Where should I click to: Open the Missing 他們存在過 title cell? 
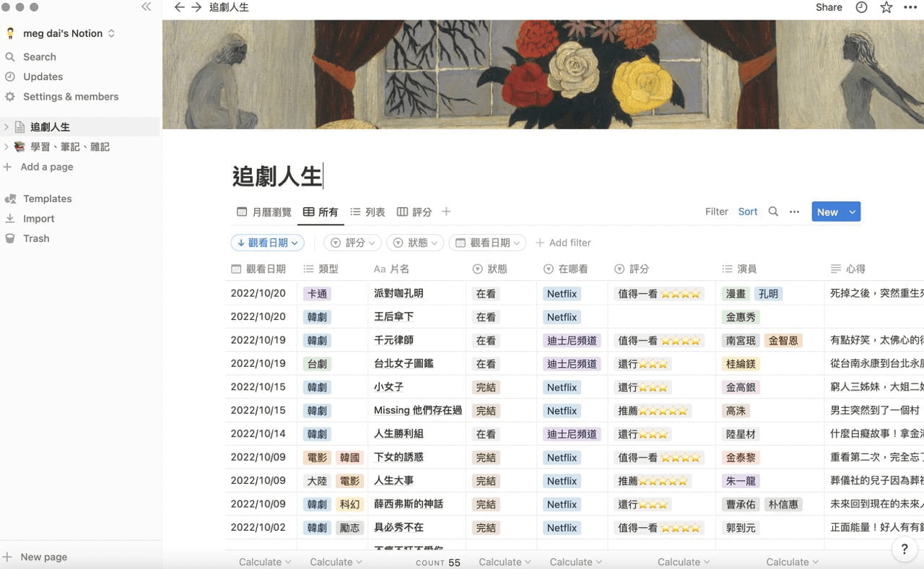click(x=417, y=410)
